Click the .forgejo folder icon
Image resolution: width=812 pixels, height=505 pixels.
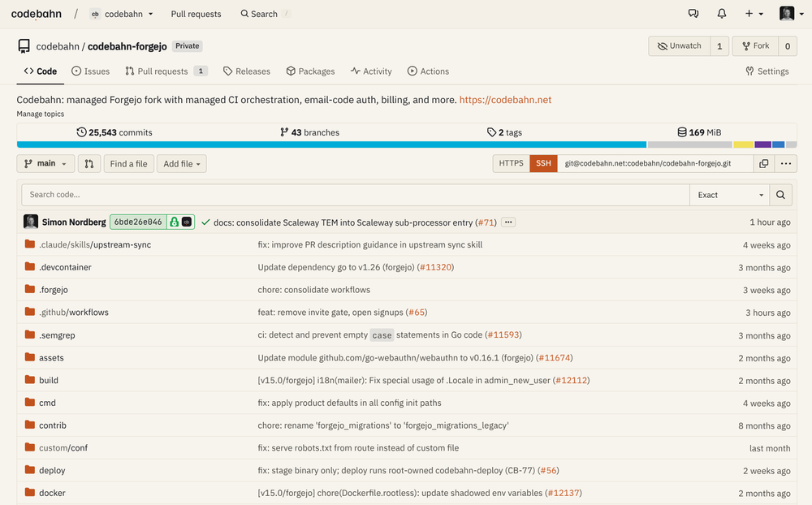(x=30, y=289)
